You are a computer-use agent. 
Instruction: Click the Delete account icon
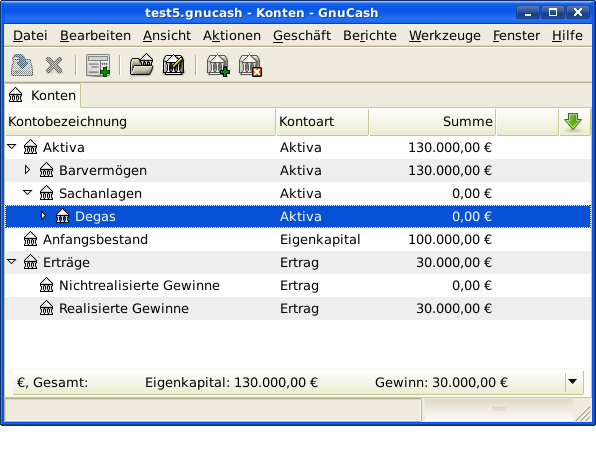click(250, 65)
